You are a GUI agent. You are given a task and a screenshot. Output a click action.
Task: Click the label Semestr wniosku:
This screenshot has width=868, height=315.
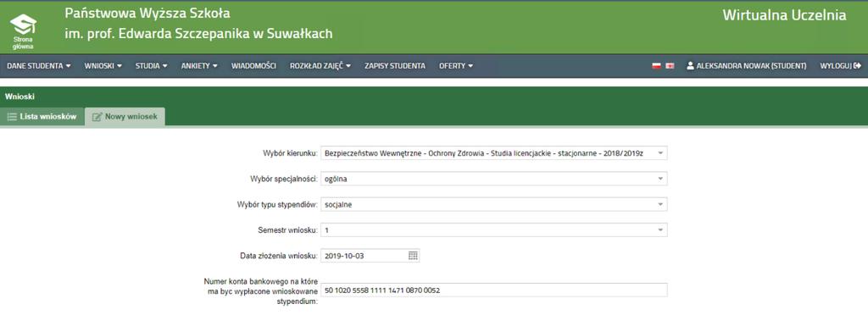pyautogui.click(x=288, y=229)
